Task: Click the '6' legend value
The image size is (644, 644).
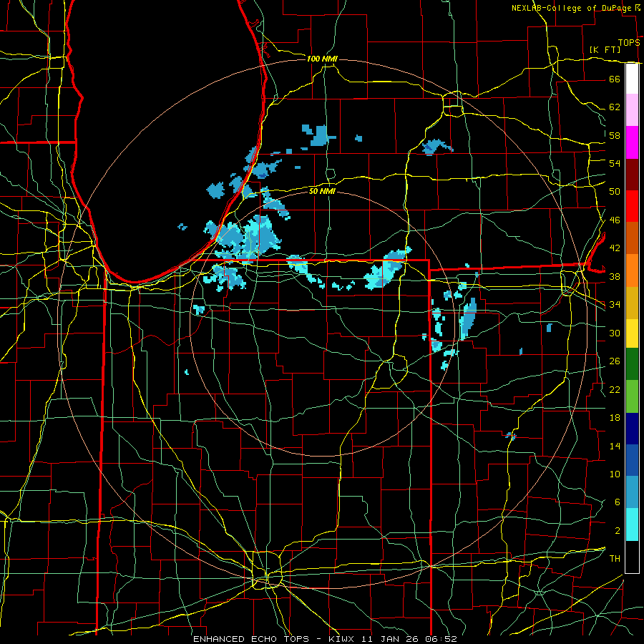Action: [x=617, y=502]
